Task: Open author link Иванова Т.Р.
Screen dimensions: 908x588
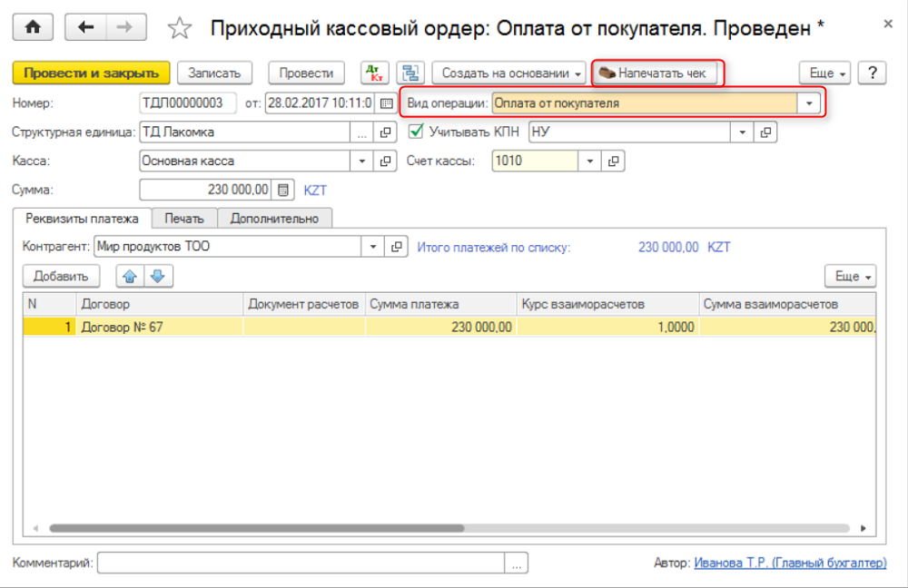Action: pyautogui.click(x=790, y=563)
